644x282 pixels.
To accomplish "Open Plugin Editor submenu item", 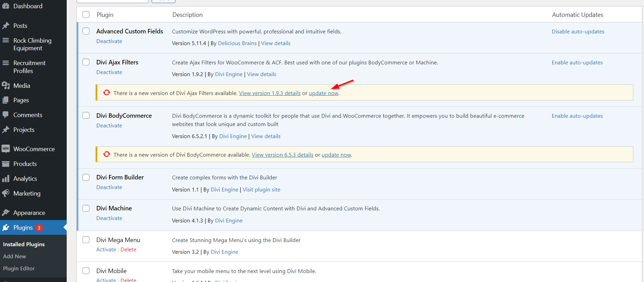I will point(19,269).
